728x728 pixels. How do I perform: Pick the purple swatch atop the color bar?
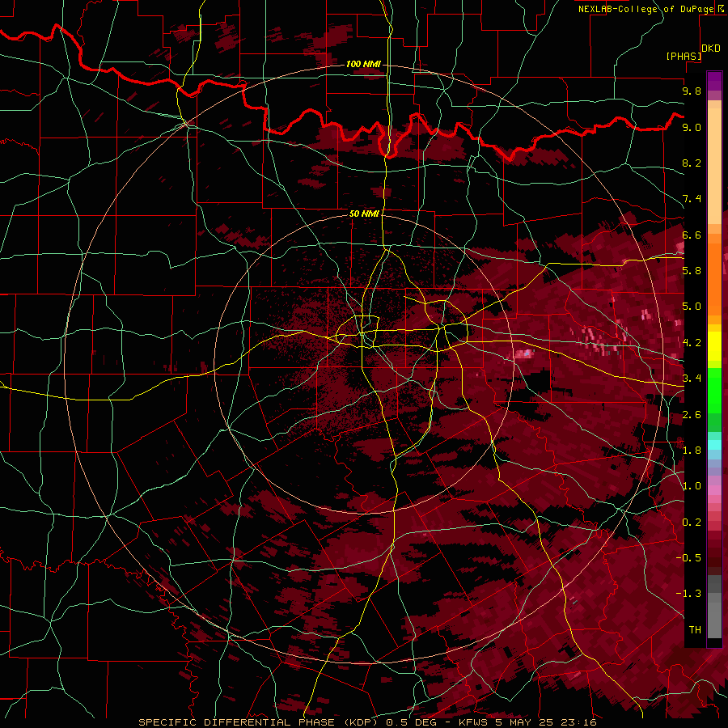pyautogui.click(x=714, y=81)
